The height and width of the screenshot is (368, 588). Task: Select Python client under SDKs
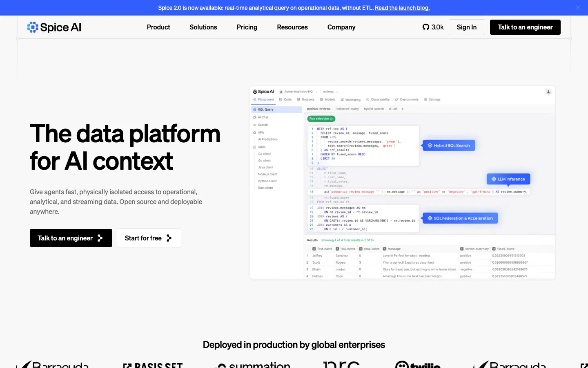pos(267,181)
